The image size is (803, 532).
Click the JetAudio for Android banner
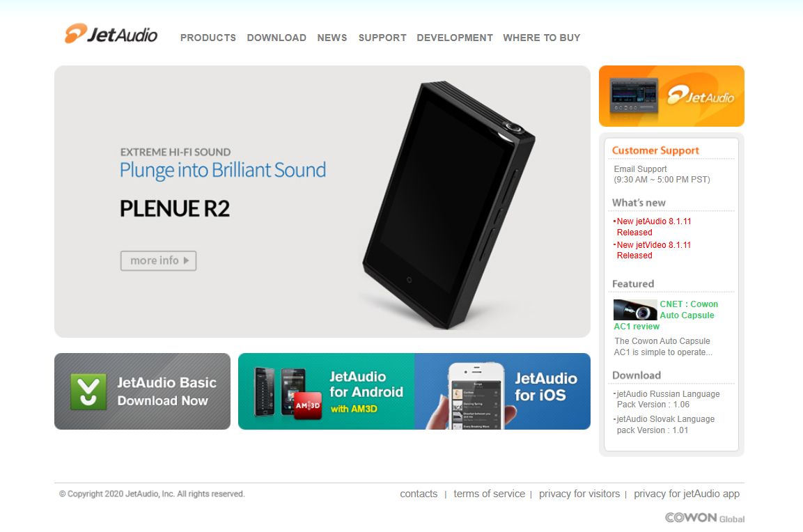pyautogui.click(x=326, y=391)
